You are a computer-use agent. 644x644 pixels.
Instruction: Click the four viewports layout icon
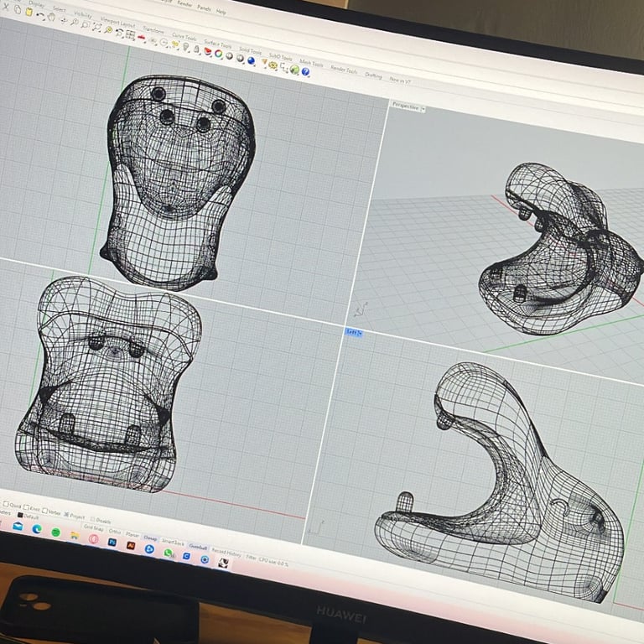(130, 35)
